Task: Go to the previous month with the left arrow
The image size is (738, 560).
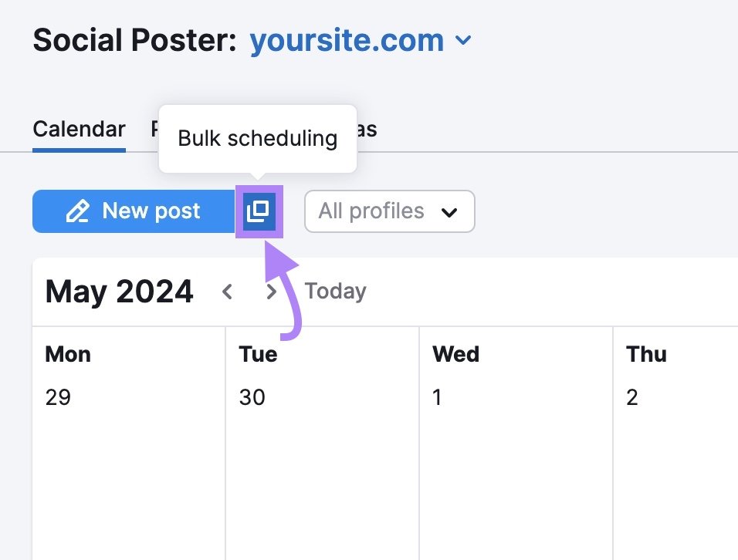Action: click(227, 292)
